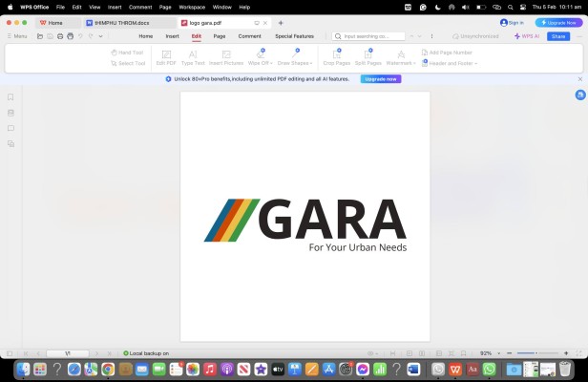Open the Special Features ribbon tab
This screenshot has height=382, width=588.
pos(294,35)
